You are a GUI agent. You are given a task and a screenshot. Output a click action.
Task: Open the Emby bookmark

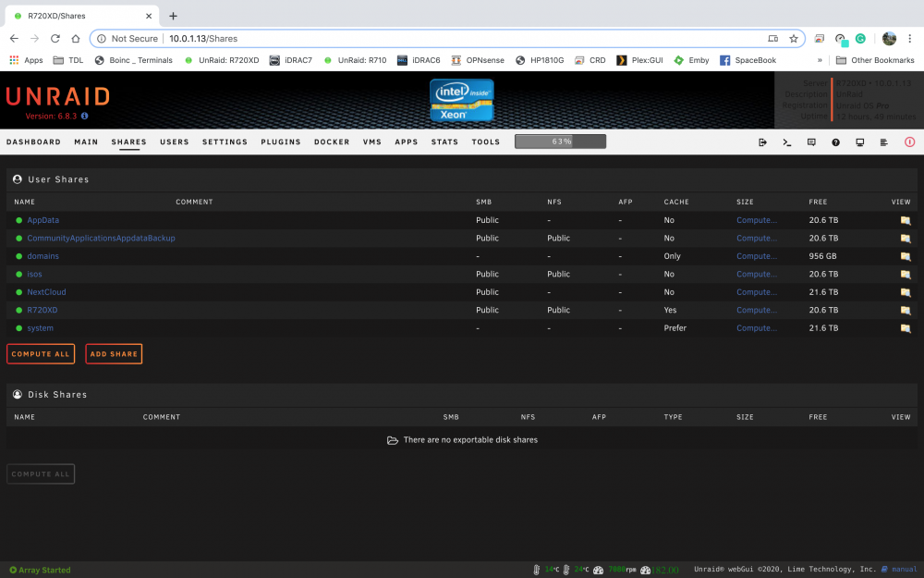(x=692, y=60)
